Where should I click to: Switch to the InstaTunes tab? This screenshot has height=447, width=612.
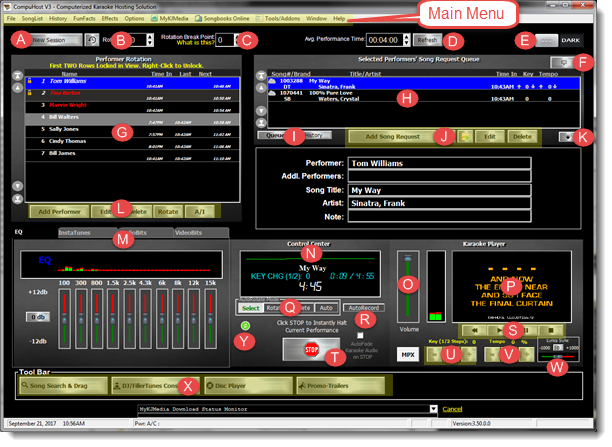pyautogui.click(x=76, y=231)
